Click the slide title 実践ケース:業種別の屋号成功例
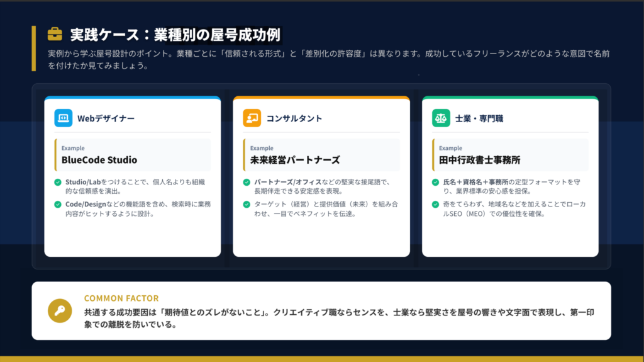644x362 pixels. click(175, 34)
